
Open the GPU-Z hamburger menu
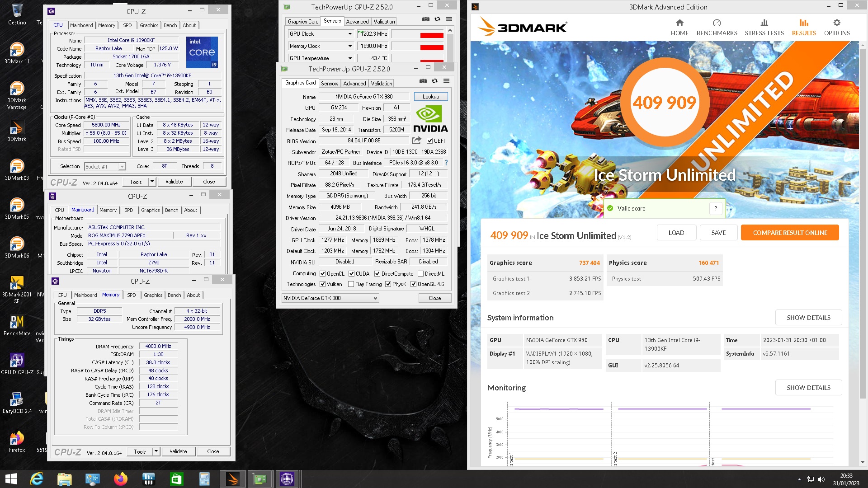coord(446,81)
